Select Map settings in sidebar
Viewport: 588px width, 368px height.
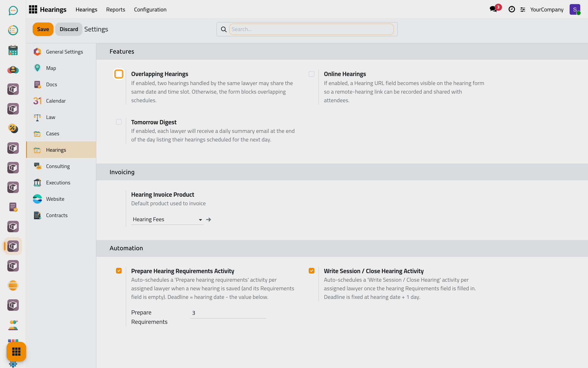point(61,68)
